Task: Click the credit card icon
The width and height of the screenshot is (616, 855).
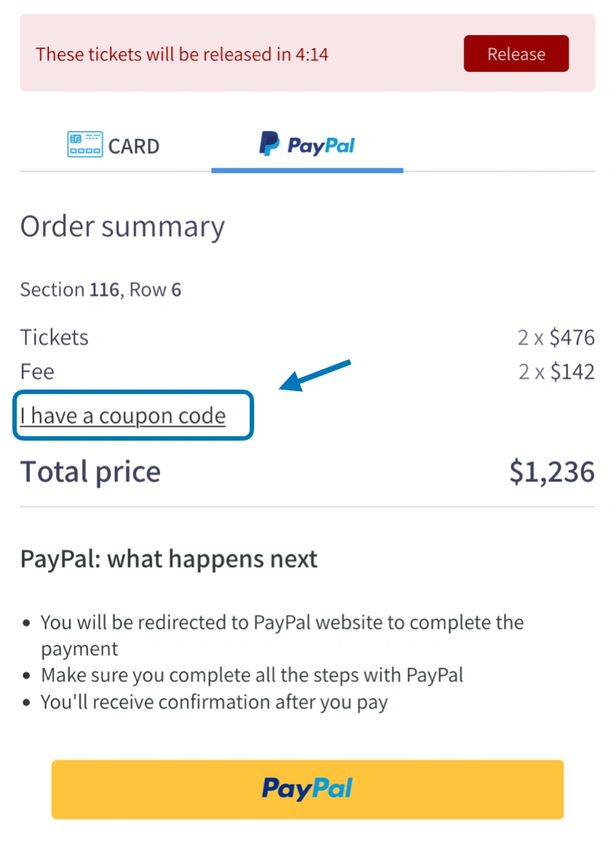Action: [84, 145]
